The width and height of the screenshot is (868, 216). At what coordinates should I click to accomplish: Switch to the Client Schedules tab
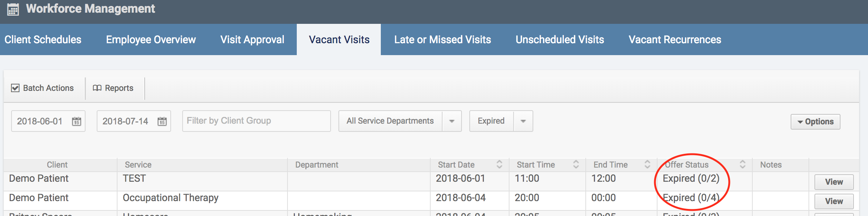pos(43,39)
